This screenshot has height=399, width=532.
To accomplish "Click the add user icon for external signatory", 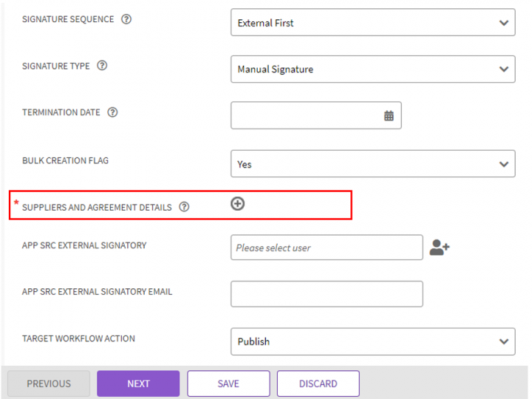I will pos(440,248).
